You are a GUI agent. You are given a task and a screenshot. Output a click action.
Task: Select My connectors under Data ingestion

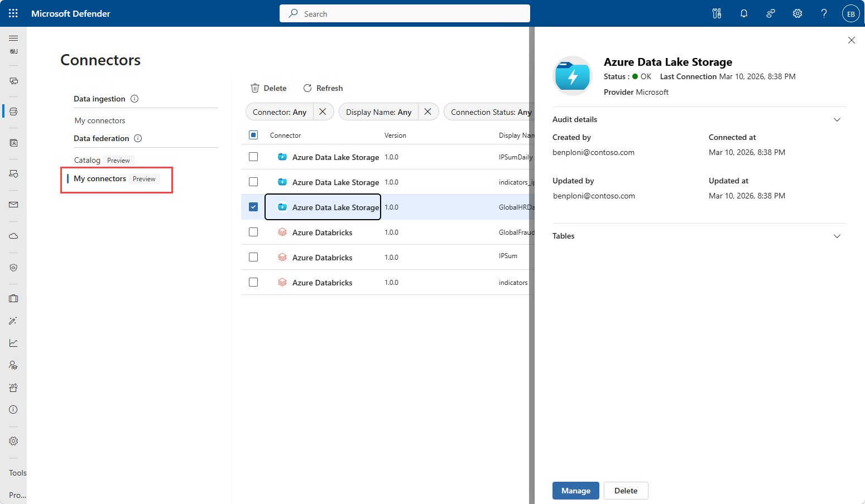point(100,120)
